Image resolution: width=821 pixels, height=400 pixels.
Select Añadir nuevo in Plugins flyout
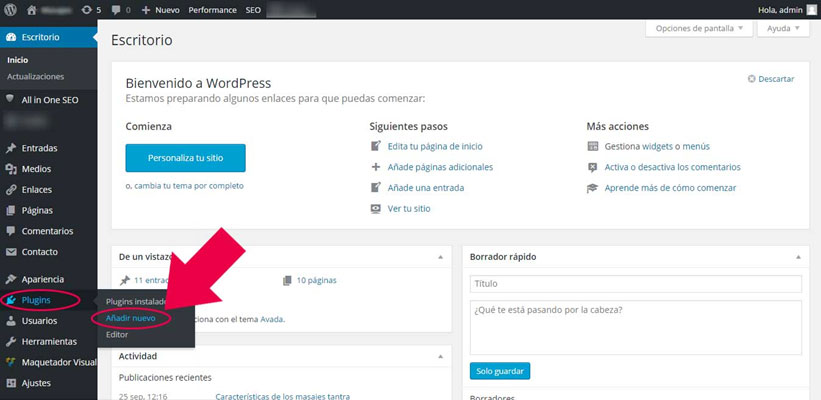pos(130,318)
